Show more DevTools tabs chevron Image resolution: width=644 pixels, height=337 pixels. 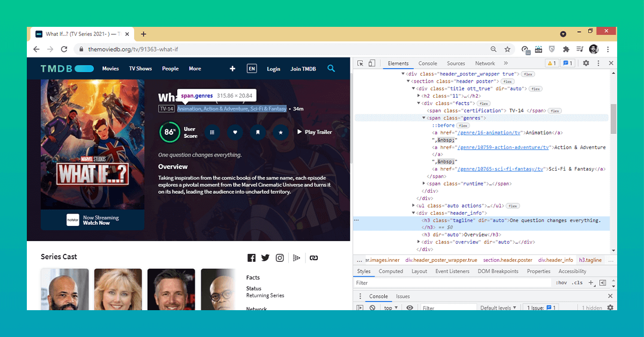[x=506, y=63]
